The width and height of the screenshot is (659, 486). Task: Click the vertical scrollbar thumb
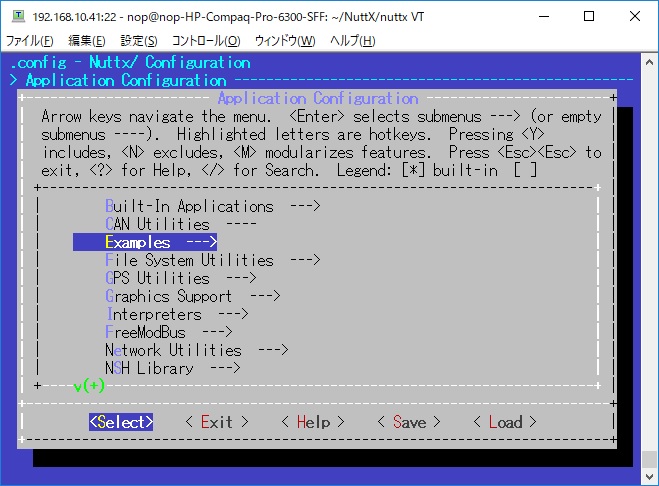649,459
